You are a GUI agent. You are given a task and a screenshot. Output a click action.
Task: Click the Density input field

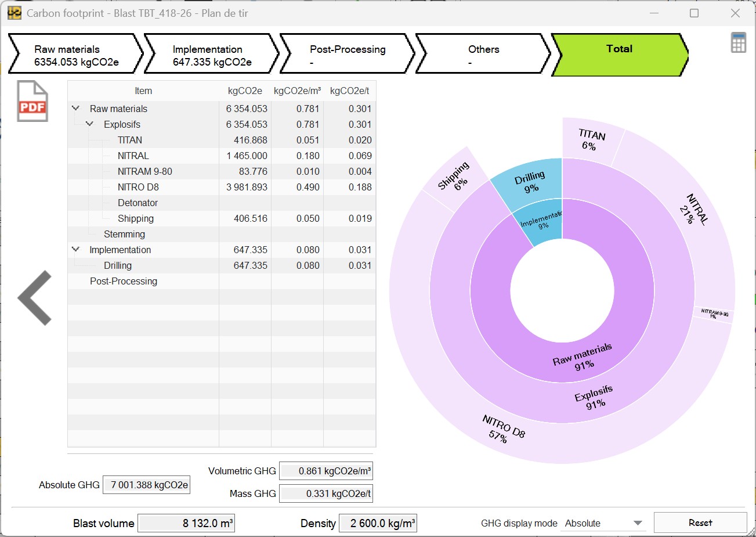point(378,522)
